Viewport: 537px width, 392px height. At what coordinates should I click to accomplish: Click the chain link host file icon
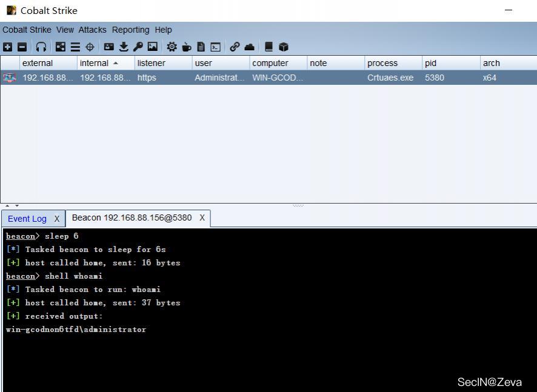coord(235,47)
